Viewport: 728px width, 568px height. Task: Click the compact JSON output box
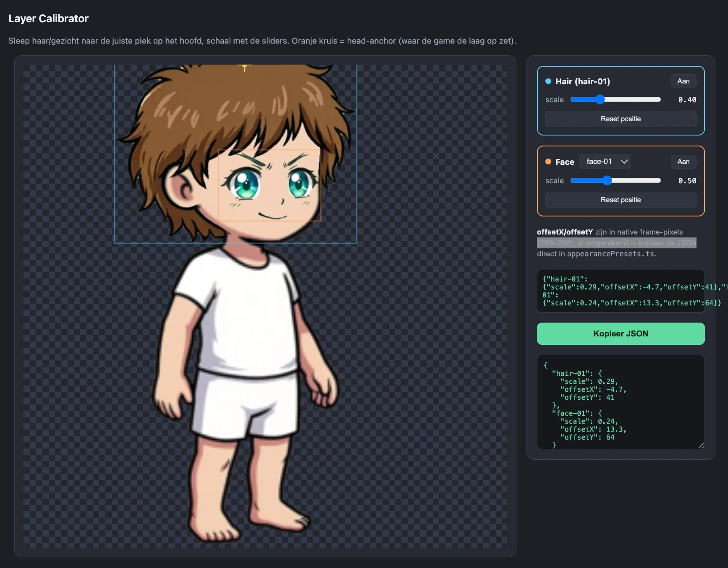(x=621, y=291)
